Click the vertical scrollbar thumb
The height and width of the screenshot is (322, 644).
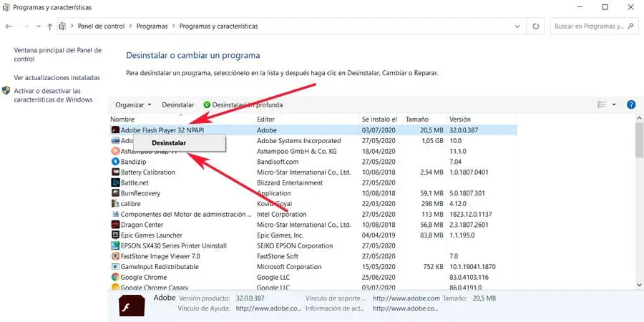pos(639,140)
